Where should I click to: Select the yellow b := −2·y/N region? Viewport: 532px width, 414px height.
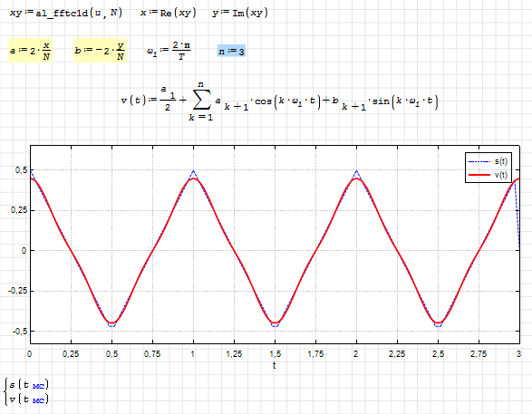pos(100,50)
